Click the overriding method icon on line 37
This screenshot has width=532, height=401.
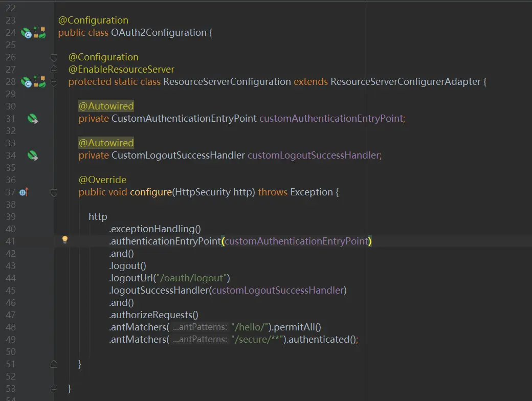(x=24, y=192)
